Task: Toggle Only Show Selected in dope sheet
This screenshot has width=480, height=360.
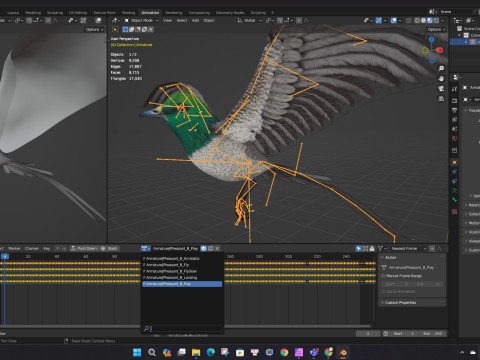Action: [x=358, y=248]
